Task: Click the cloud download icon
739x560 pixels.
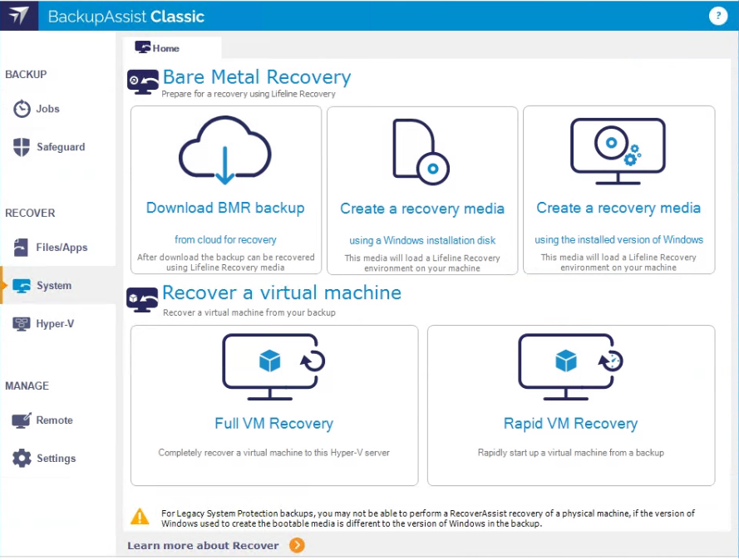Action: point(225,150)
